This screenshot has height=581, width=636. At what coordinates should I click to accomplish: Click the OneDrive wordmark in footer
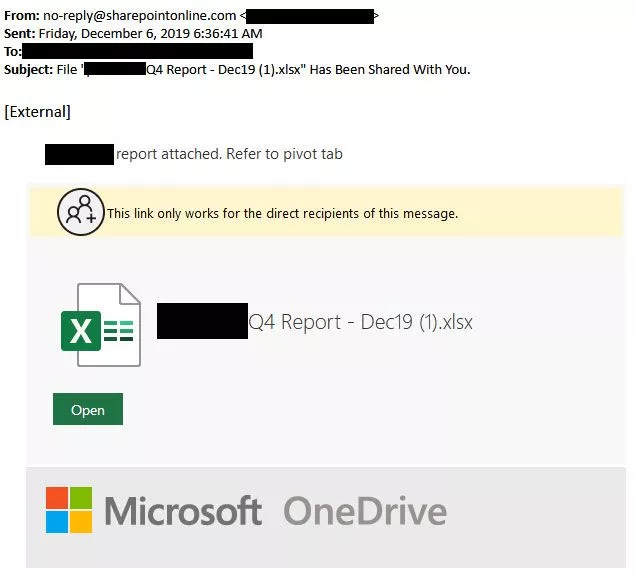click(365, 511)
